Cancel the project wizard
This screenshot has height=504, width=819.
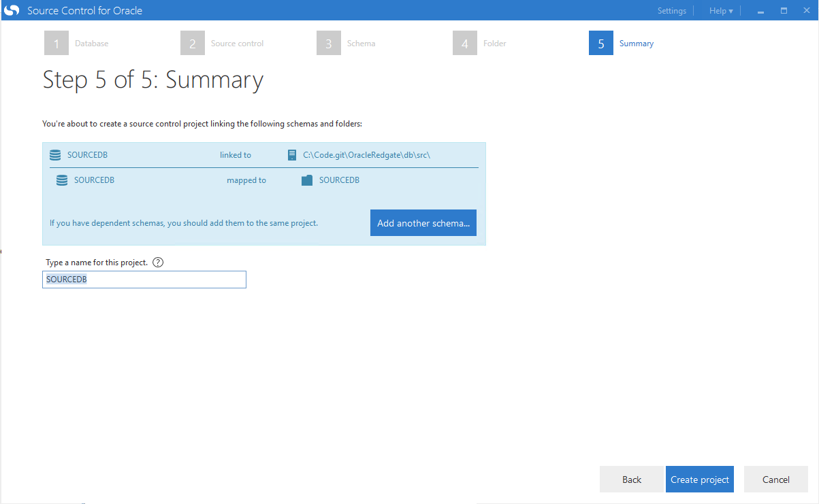point(775,480)
